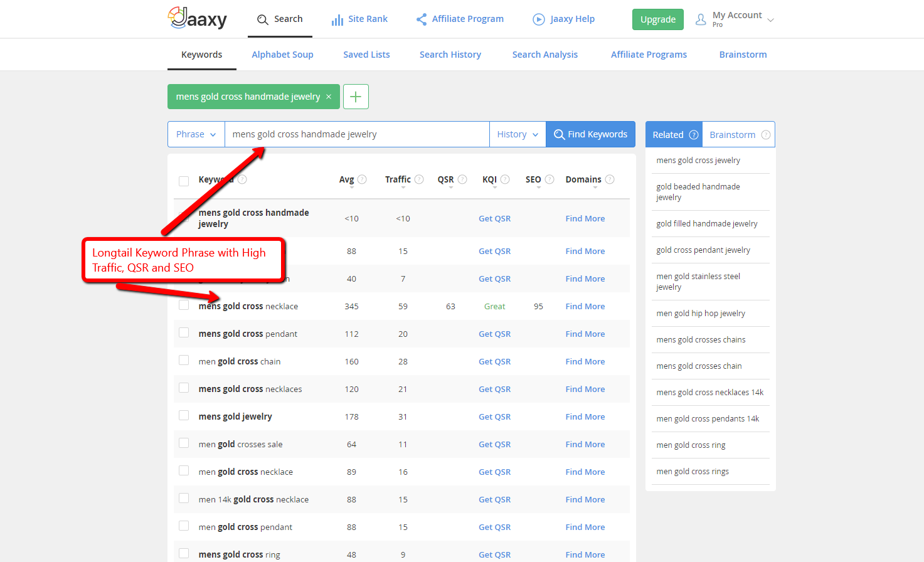Sort by Avg column header

click(346, 180)
